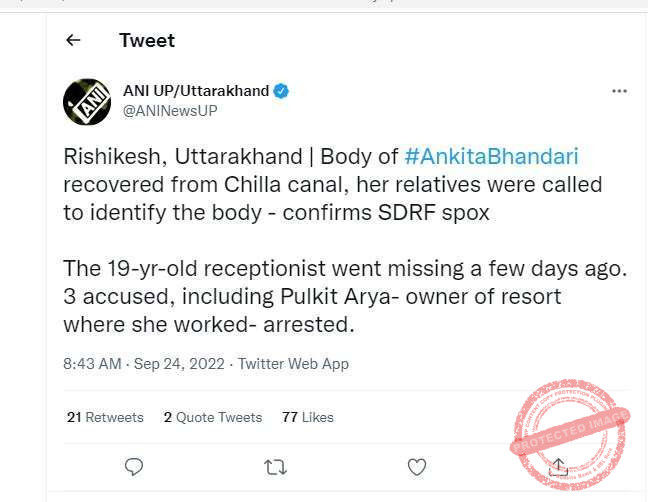Viewport: 648px width, 502px height.
Task: Click the Protected Image stamp watermark
Action: coord(569,434)
